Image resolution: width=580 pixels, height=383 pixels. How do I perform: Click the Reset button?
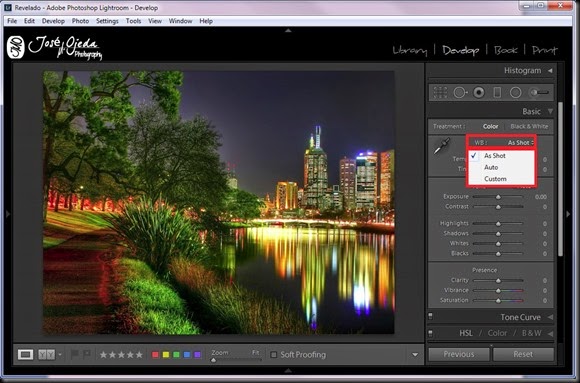(x=523, y=354)
